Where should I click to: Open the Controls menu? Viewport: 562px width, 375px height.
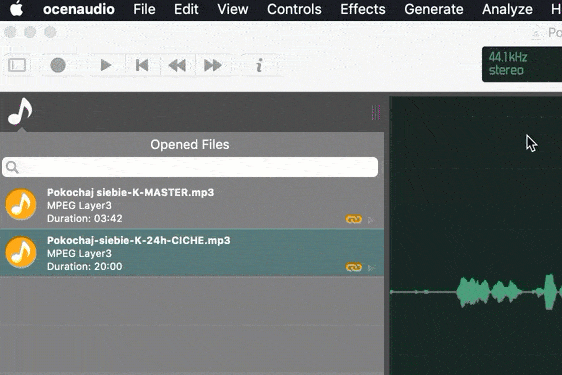pos(294,9)
